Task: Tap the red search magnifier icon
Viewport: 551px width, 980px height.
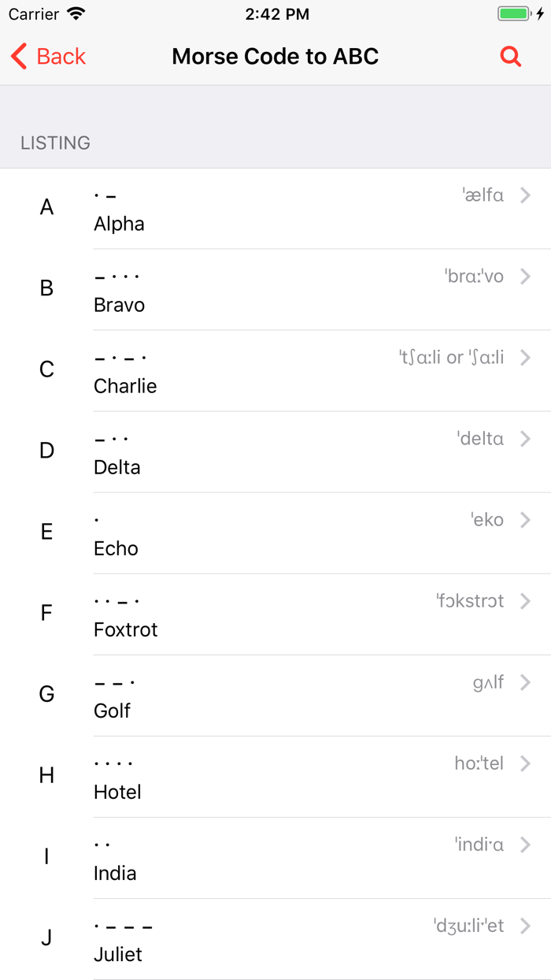Action: point(511,57)
